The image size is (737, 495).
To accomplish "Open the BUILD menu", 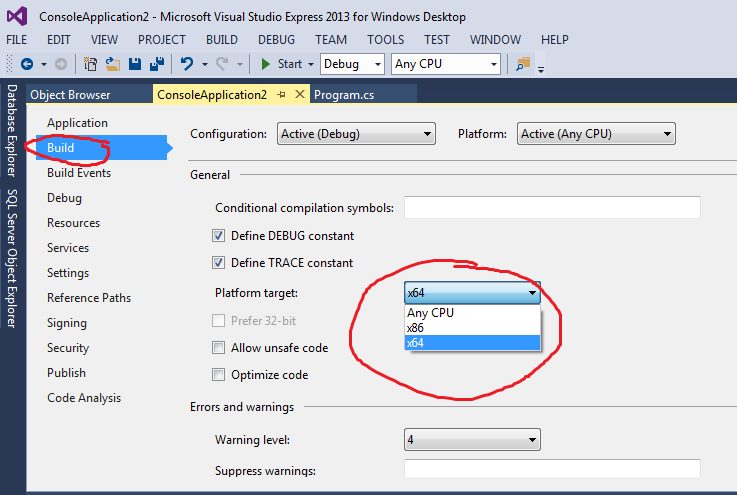I will point(221,40).
